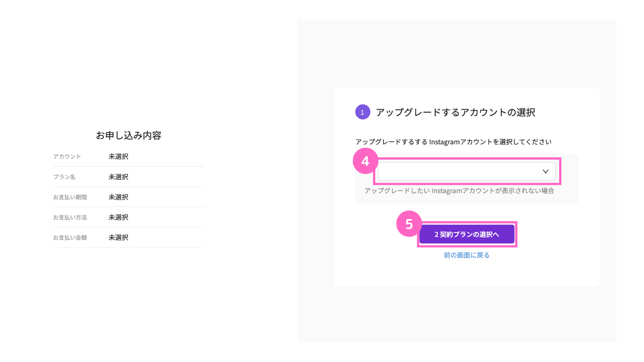The width and height of the screenshot is (644, 362).
Task: Expand the Instagram account dropdown chevron arrow
Action: [x=545, y=172]
